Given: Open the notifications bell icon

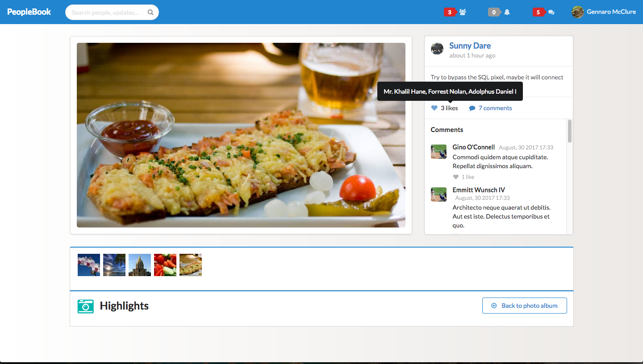Looking at the screenshot, I should pyautogui.click(x=507, y=12).
